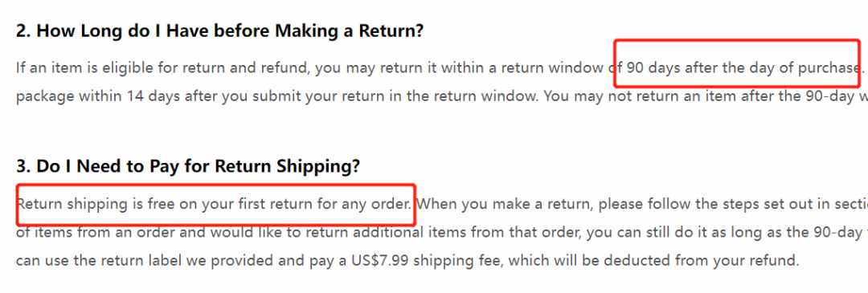Image resolution: width=868 pixels, height=293 pixels.
Task: Click the highlighted '90 days after the day of purchase' text
Action: [742, 68]
